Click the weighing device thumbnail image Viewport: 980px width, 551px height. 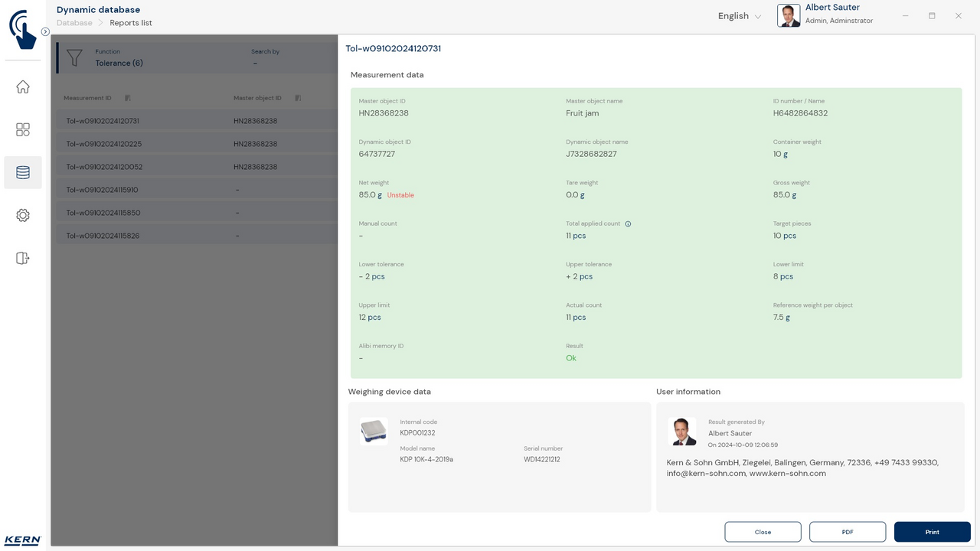click(374, 432)
